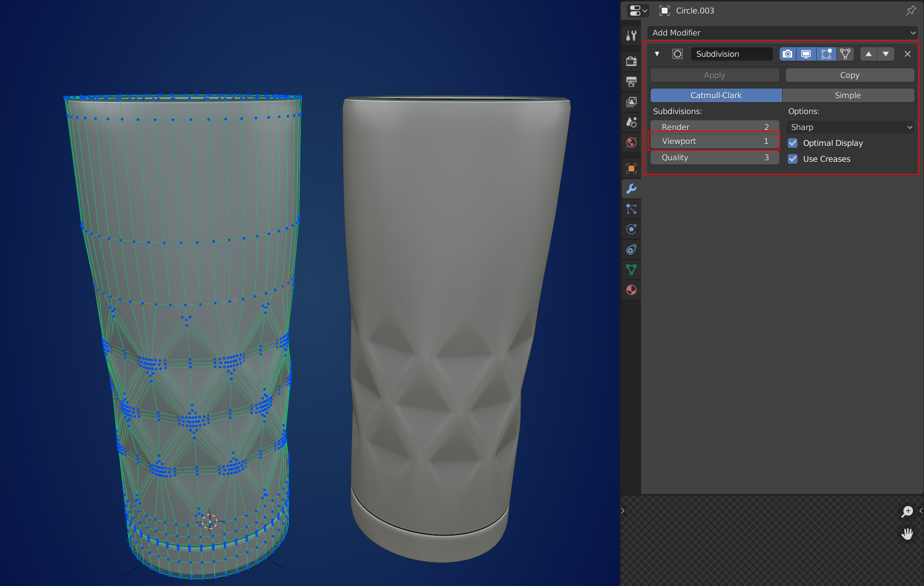Toggle modifier render visibility camera icon
The height and width of the screenshot is (586, 924).
[x=787, y=54]
